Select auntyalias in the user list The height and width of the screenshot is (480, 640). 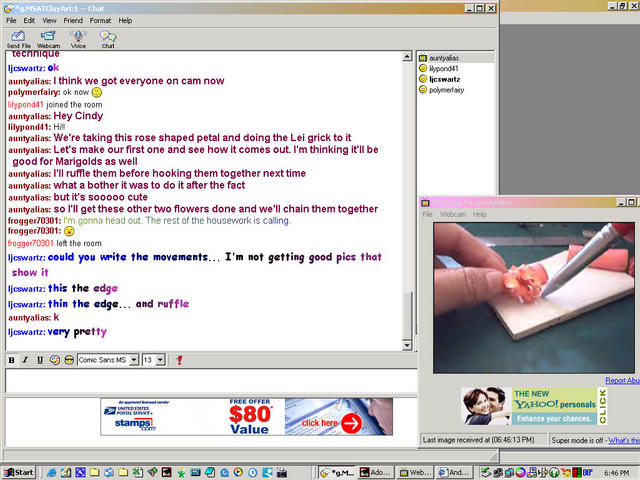click(444, 58)
